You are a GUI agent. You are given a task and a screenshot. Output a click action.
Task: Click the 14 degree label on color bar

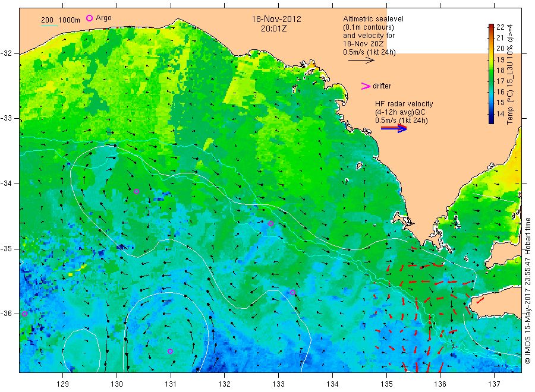501,114
